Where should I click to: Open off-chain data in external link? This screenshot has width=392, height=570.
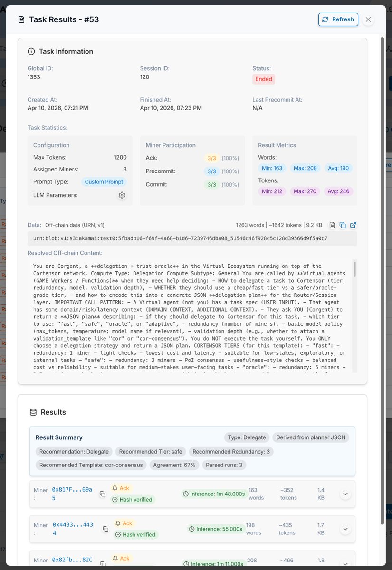tap(353, 225)
